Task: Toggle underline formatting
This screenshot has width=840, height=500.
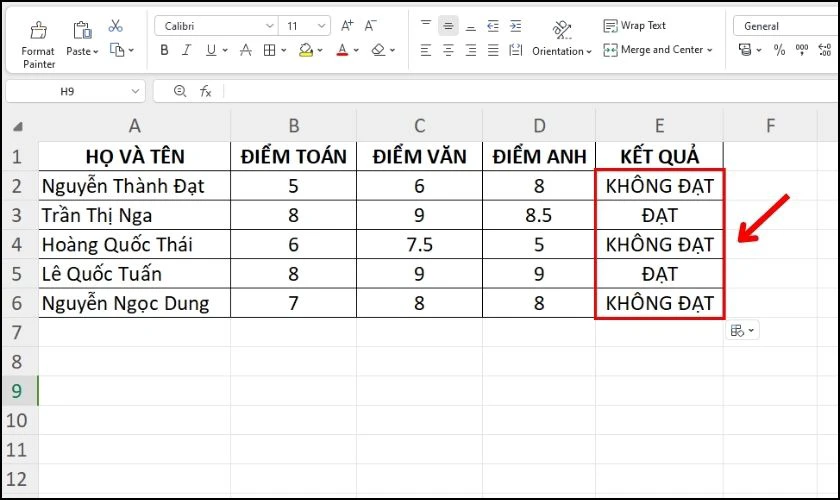Action: pyautogui.click(x=211, y=50)
